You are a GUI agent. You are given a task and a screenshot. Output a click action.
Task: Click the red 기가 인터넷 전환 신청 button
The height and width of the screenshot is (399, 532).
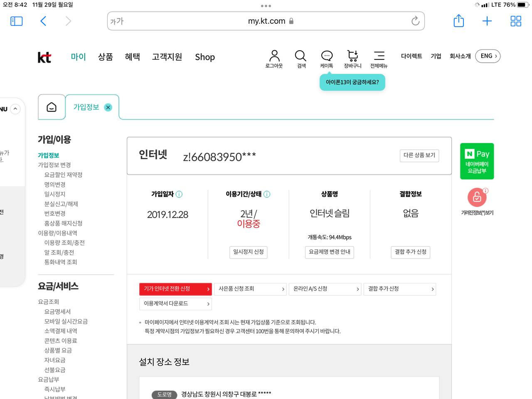click(x=175, y=289)
